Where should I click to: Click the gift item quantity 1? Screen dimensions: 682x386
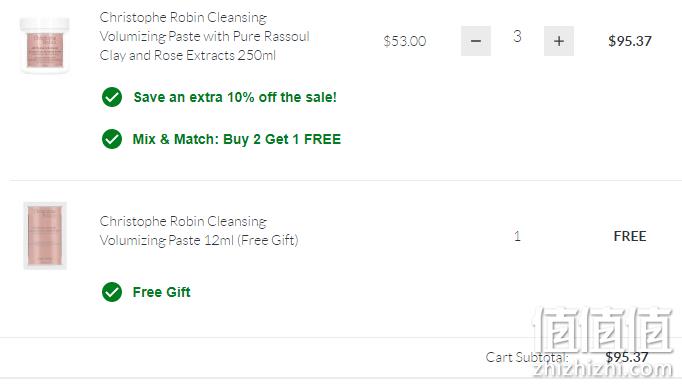click(x=517, y=236)
